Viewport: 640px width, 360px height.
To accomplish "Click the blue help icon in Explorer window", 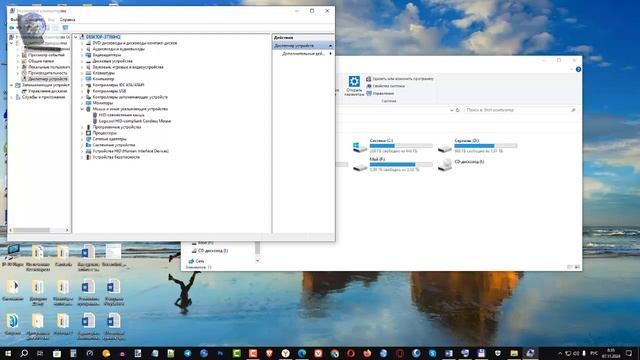I will click(578, 69).
